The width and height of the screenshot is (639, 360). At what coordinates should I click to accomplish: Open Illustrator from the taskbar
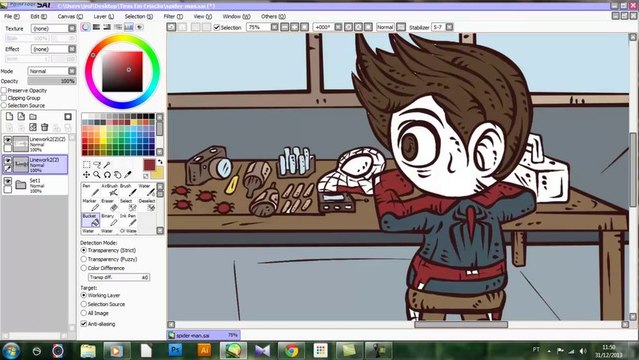point(204,350)
